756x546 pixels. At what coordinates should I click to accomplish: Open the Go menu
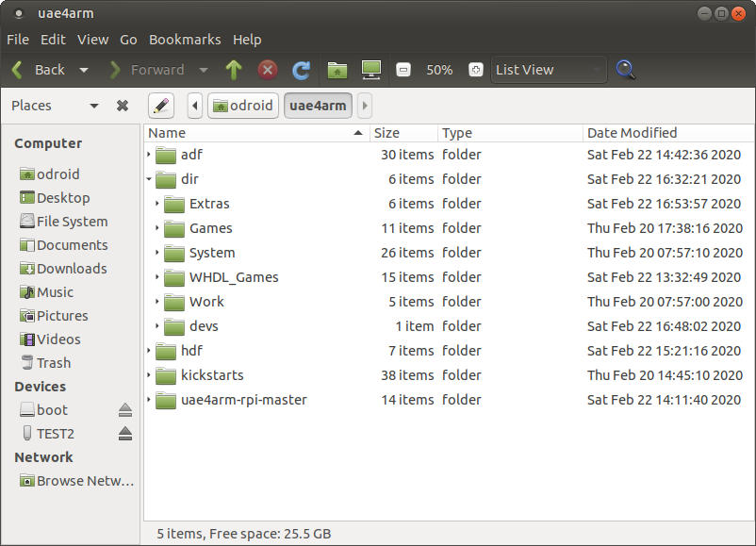coord(128,40)
